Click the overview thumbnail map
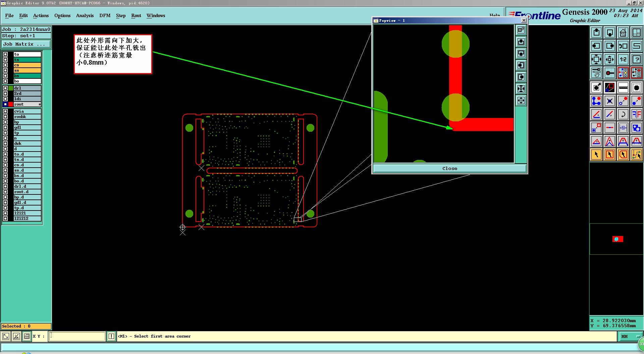The width and height of the screenshot is (644, 354). click(x=616, y=239)
